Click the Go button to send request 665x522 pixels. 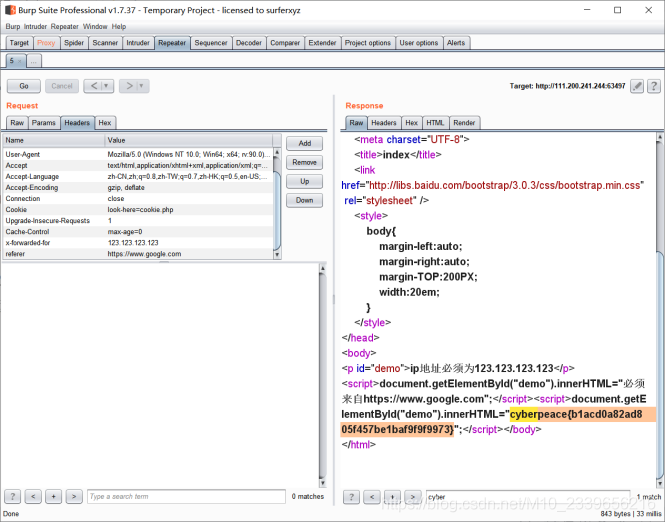(24, 86)
